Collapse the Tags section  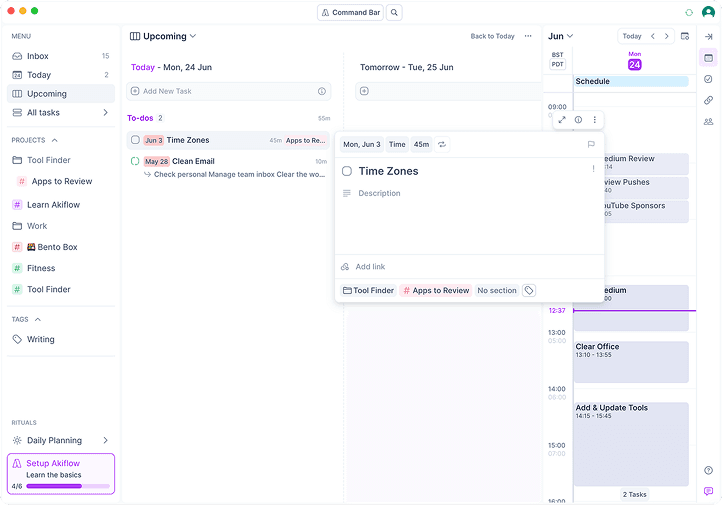coord(38,319)
